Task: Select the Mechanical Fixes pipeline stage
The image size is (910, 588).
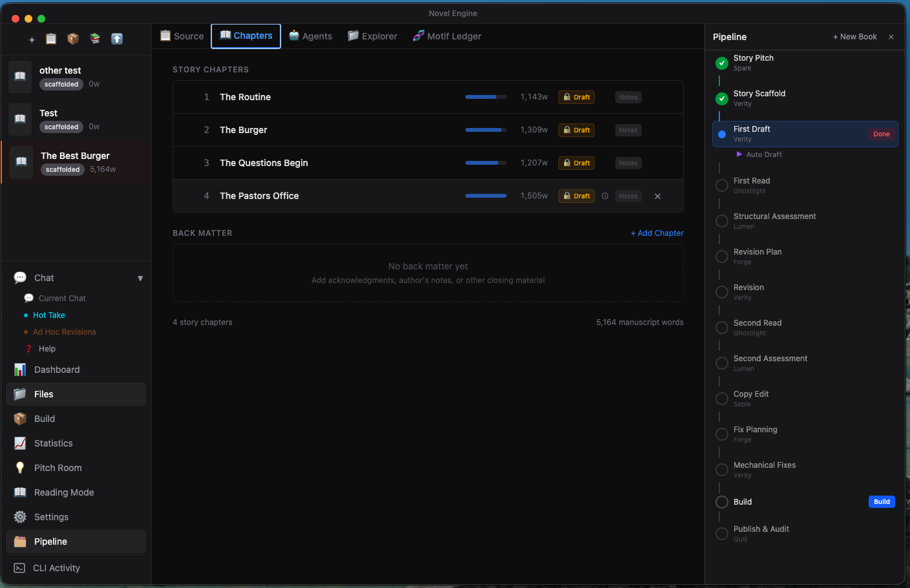Action: tap(765, 470)
